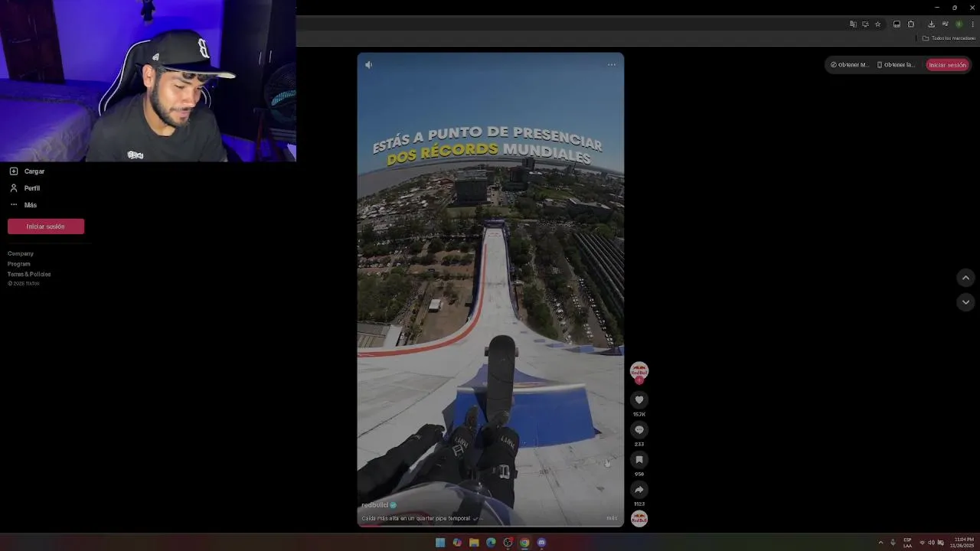Bookmark this page star icon
This screenshot has width=980, height=551.
(x=877, y=24)
